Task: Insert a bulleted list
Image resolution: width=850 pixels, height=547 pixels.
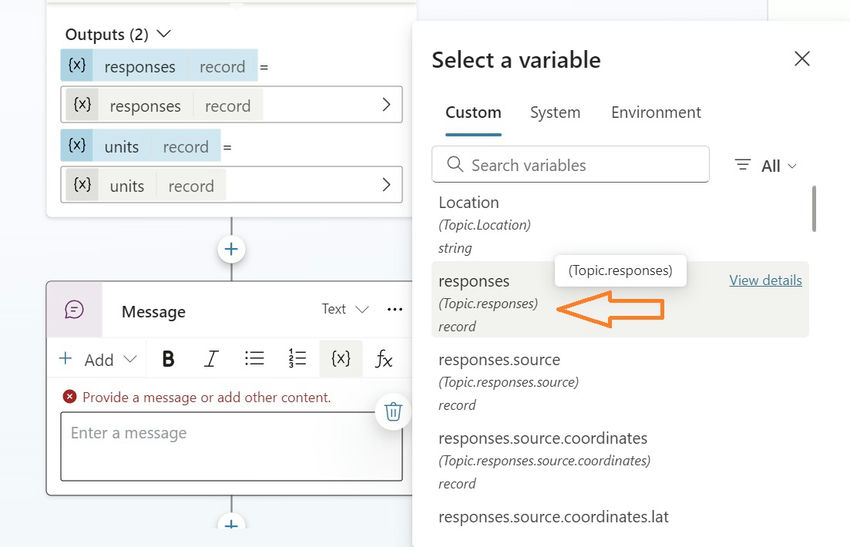Action: pyautogui.click(x=254, y=359)
